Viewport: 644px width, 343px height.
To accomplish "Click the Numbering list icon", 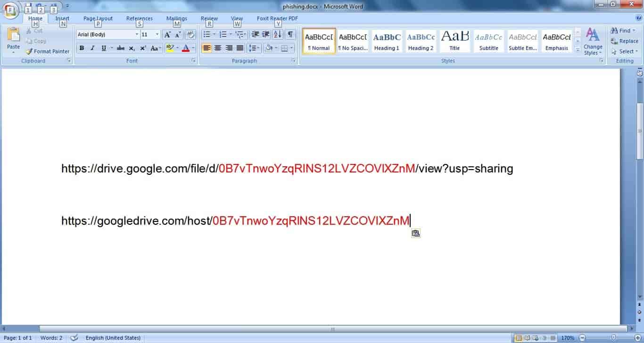I will [x=223, y=34].
